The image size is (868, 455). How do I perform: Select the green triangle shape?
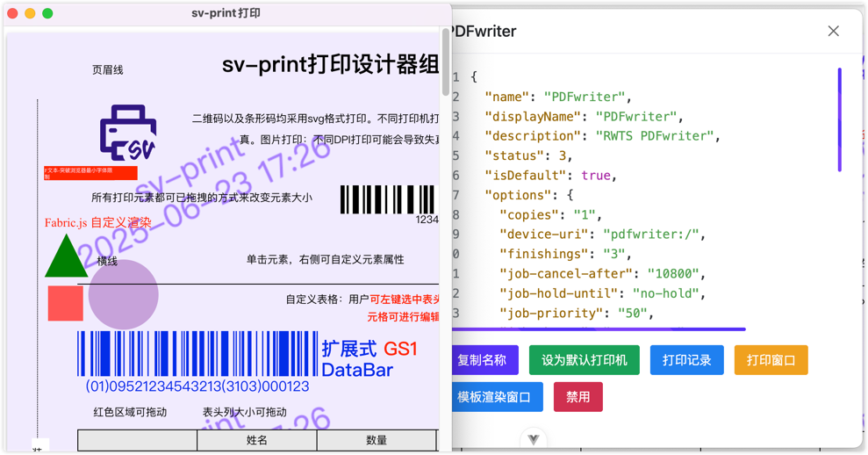tap(66, 256)
